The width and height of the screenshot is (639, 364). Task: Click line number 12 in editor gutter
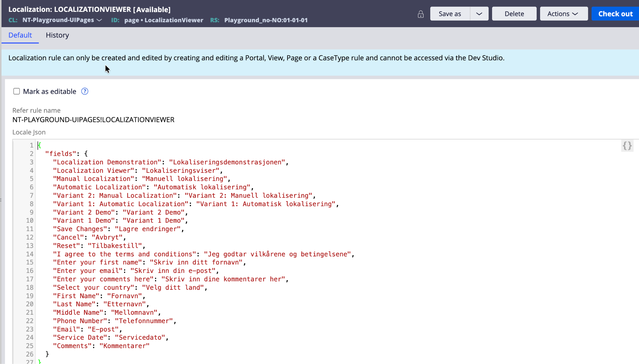click(x=30, y=237)
